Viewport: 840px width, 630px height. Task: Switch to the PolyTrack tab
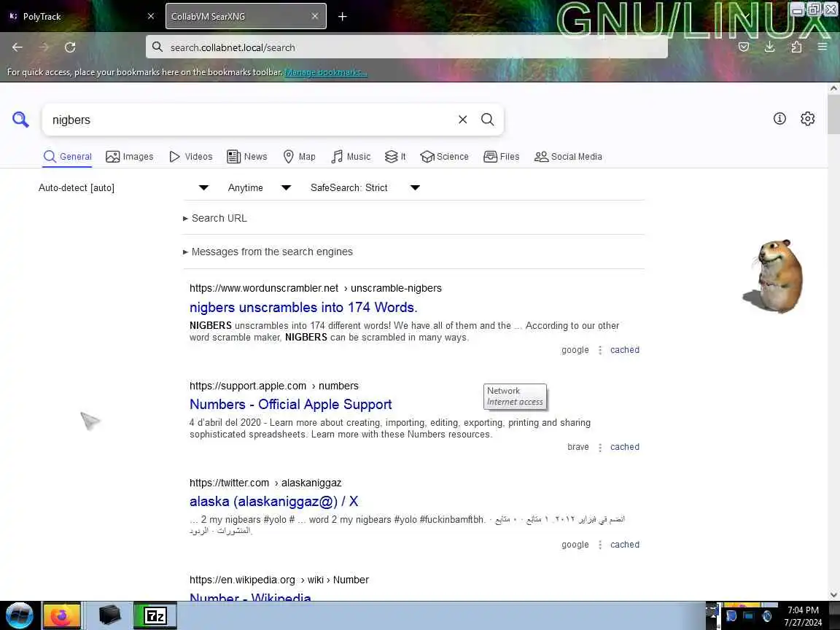[80, 16]
